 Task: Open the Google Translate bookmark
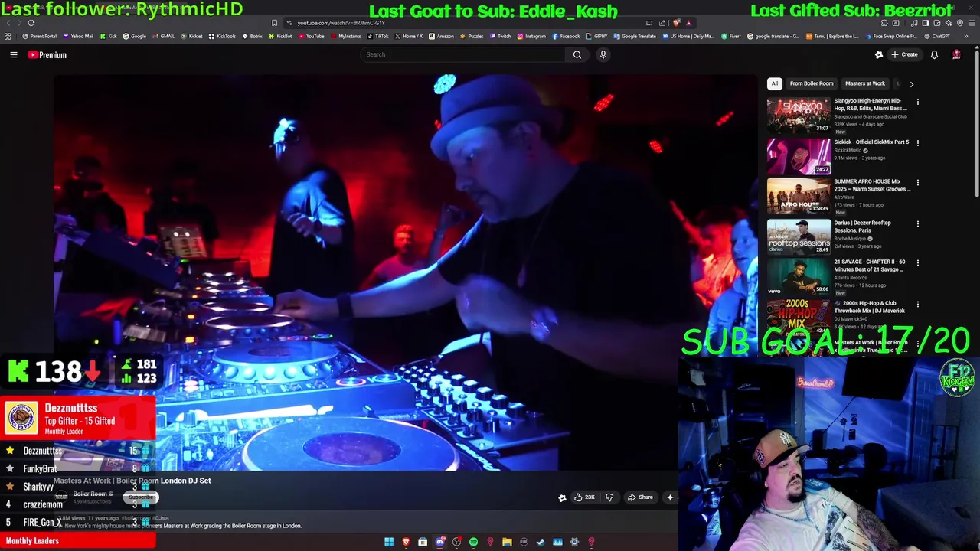coord(635,36)
